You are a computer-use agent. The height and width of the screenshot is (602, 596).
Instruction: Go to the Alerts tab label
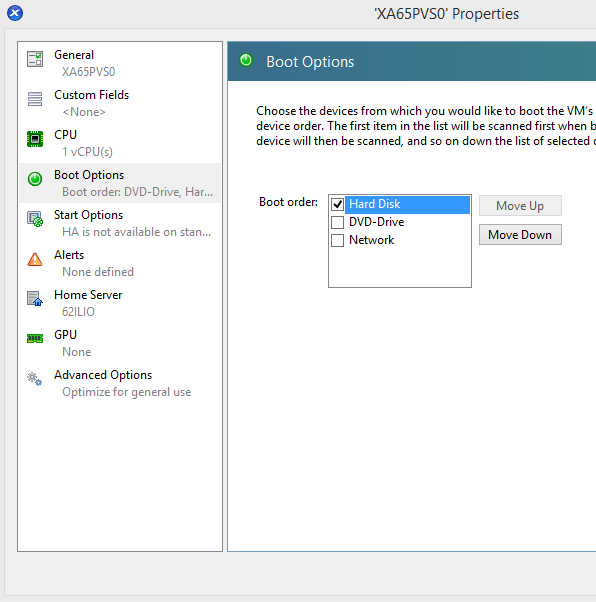coord(69,255)
